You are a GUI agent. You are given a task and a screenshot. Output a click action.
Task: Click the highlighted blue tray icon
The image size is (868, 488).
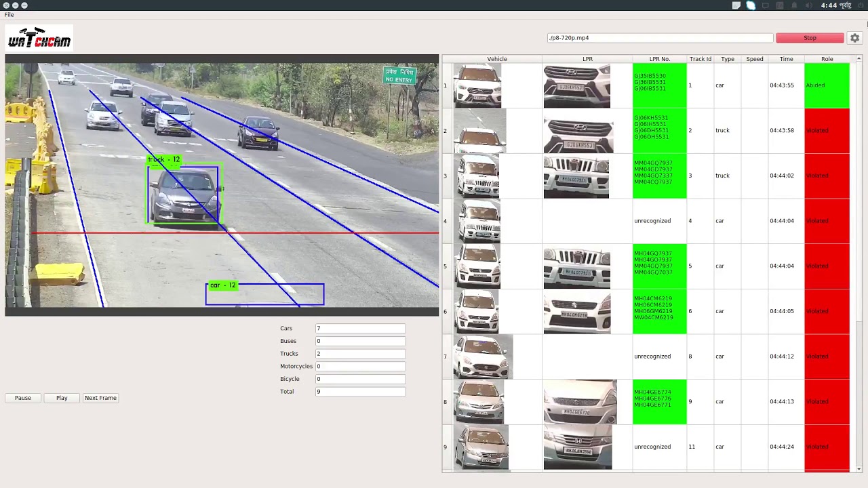coord(751,5)
